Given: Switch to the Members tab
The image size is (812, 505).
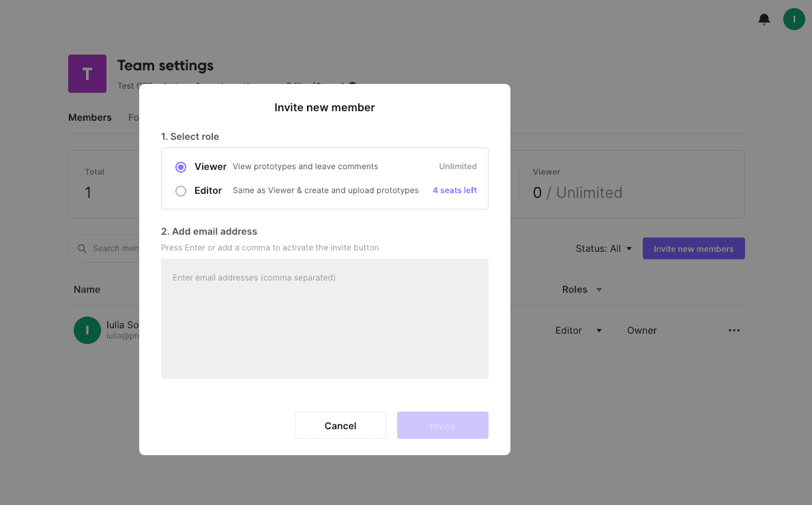Looking at the screenshot, I should pos(89,117).
